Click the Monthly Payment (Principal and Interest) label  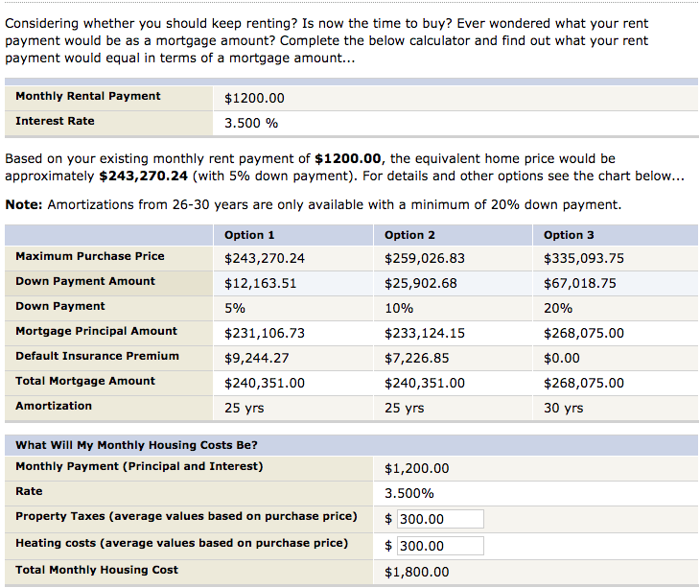click(139, 466)
